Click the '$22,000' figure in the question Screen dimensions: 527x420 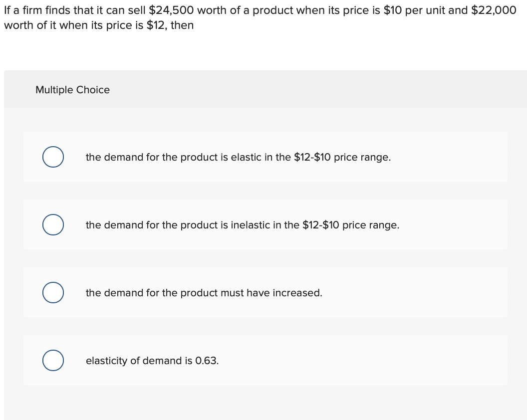[494, 10]
